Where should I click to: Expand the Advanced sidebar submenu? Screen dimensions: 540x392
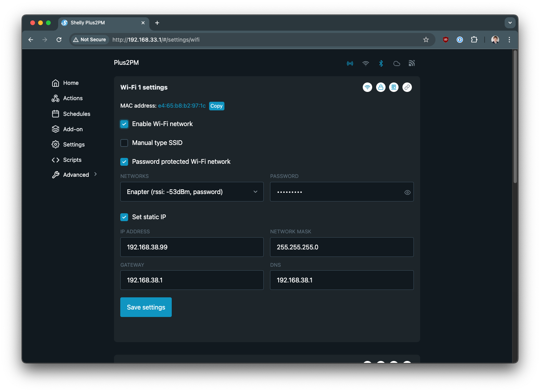coord(74,175)
